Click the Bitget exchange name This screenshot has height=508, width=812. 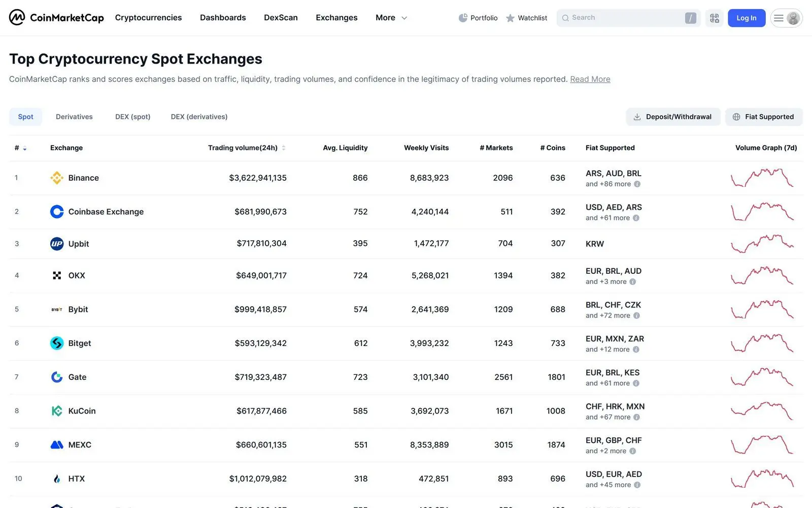pos(80,343)
